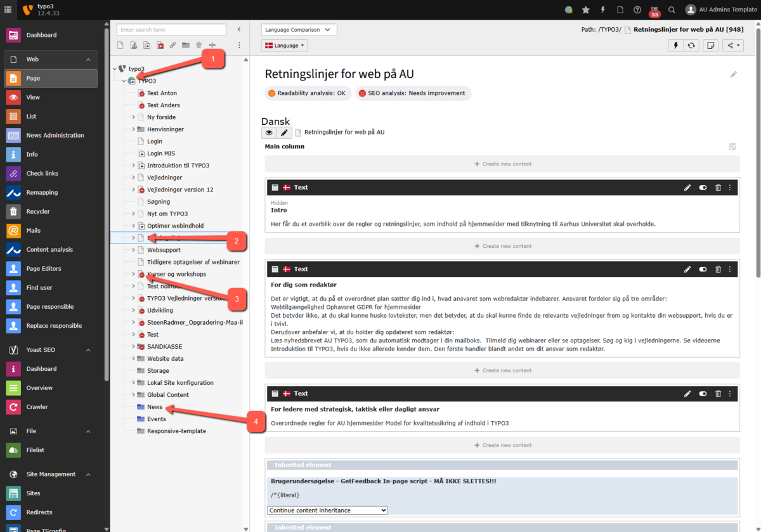
Task: Open the News Administration module
Action: 51,135
